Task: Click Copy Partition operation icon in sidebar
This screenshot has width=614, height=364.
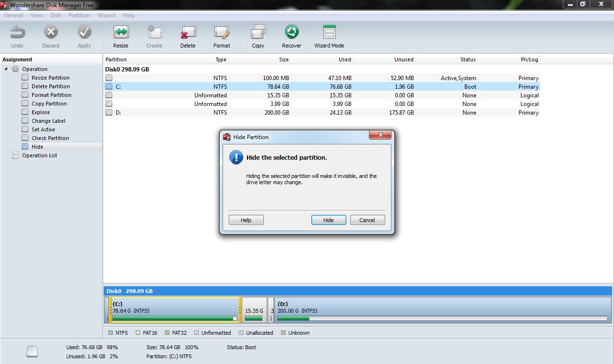Action: [x=25, y=104]
